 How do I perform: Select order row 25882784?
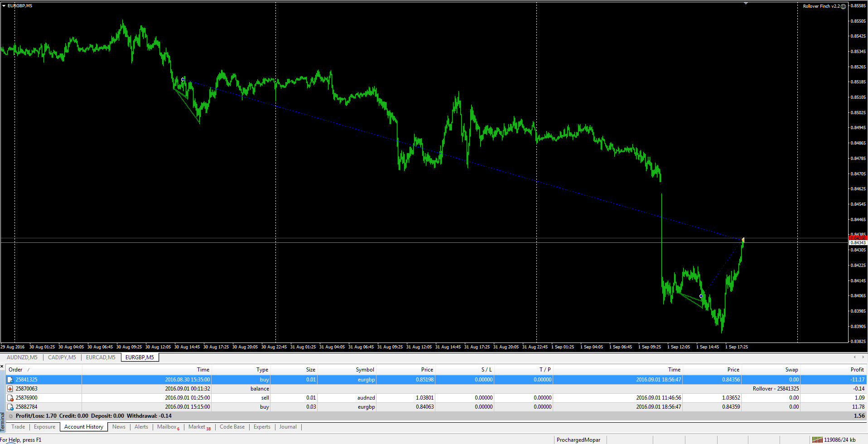click(x=436, y=407)
